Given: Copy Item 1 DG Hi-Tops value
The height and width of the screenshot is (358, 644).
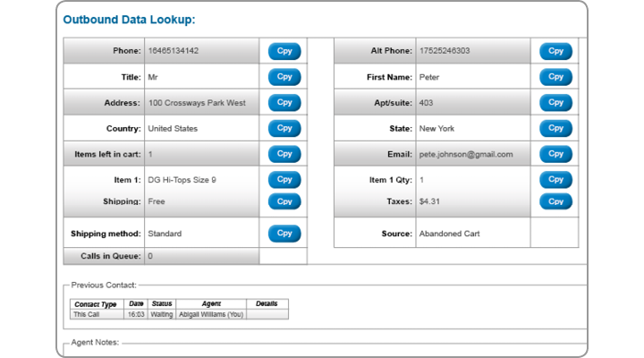Looking at the screenshot, I should [x=284, y=179].
